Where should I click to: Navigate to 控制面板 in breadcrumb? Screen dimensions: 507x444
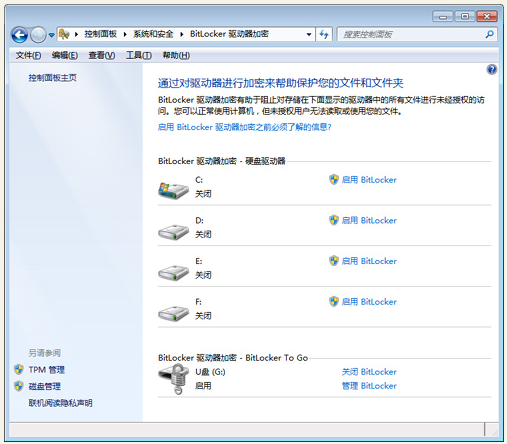click(100, 34)
